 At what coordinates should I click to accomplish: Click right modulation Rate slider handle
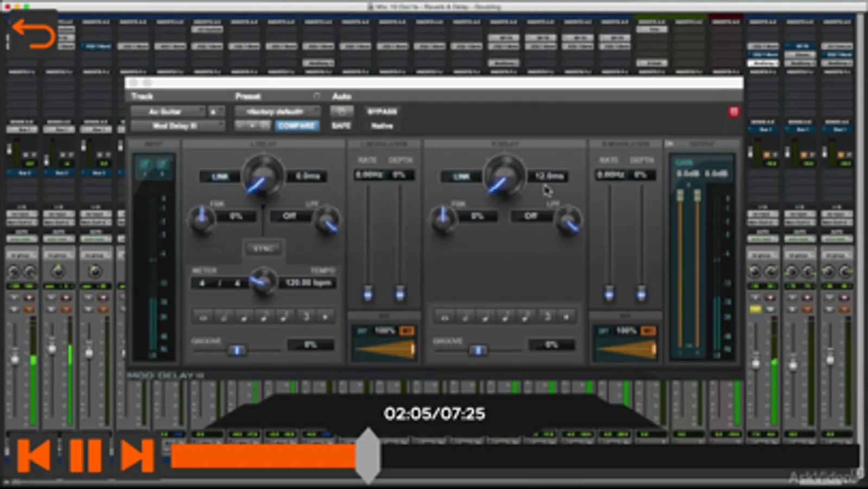pyautogui.click(x=609, y=293)
